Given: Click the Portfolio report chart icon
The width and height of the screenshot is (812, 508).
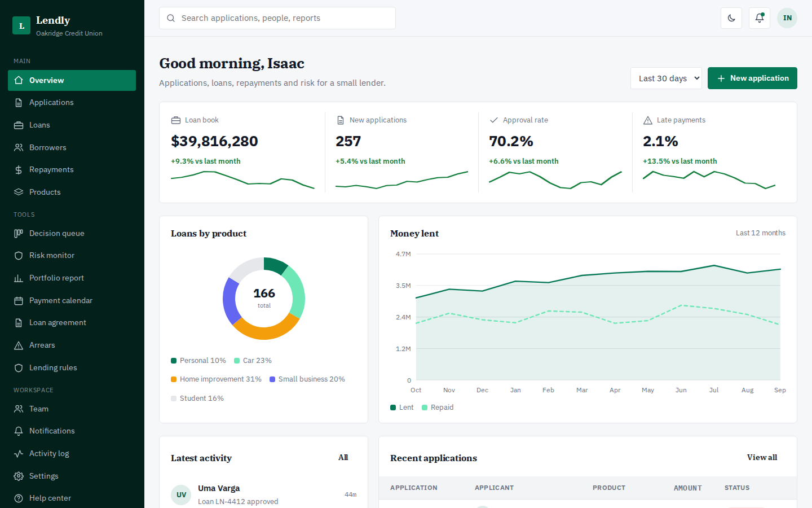Looking at the screenshot, I should pyautogui.click(x=19, y=278).
